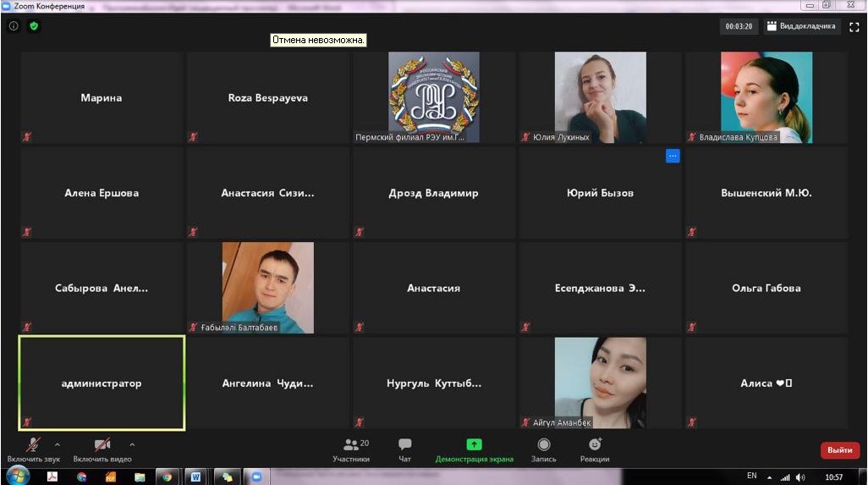Image resolution: width=868 pixels, height=485 pixels.
Task: Enter full screen mode
Action: [x=854, y=27]
